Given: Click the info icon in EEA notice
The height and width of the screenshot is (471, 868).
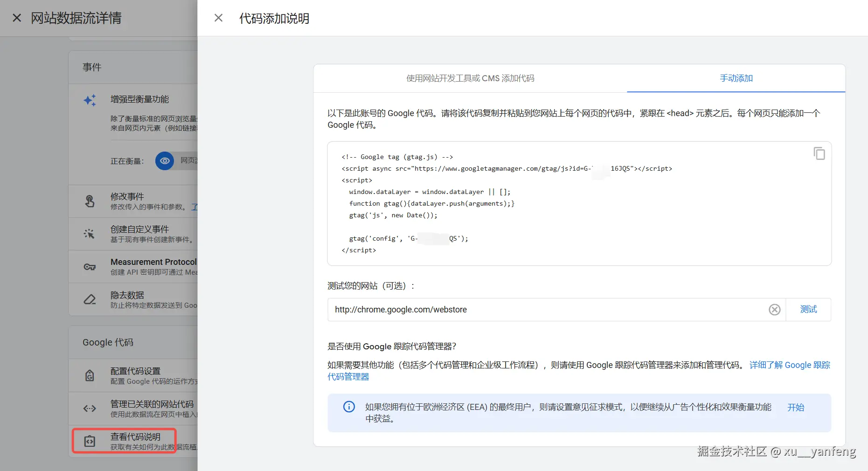Looking at the screenshot, I should point(349,407).
